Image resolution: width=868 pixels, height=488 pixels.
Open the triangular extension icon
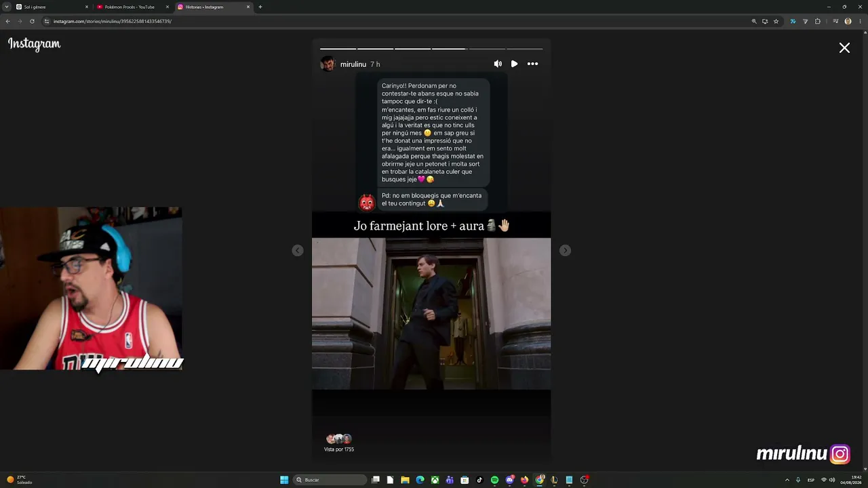(805, 21)
